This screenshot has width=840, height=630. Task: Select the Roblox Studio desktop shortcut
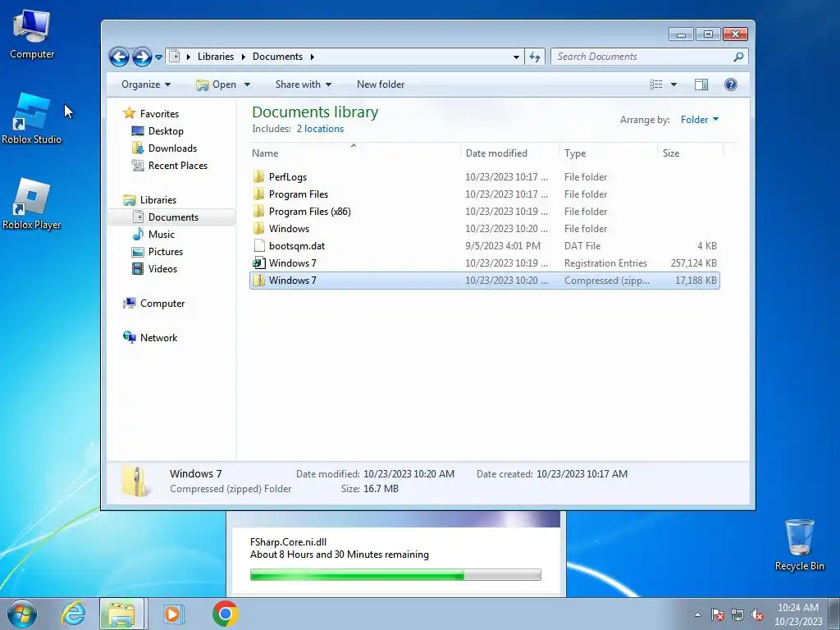[32, 119]
